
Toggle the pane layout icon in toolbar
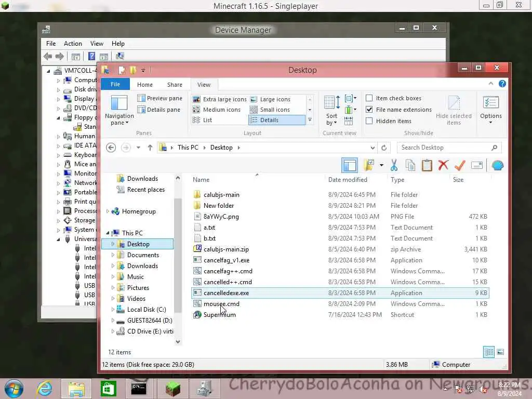350,166
